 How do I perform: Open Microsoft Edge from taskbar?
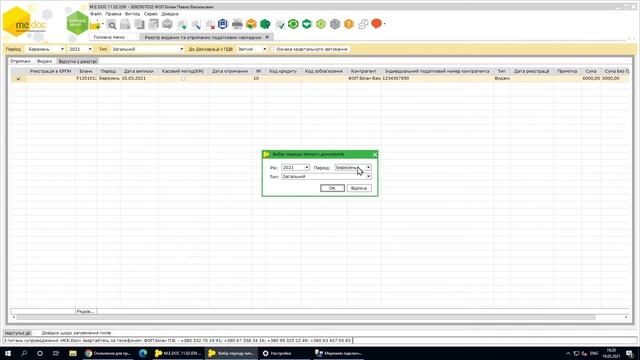tap(143, 353)
